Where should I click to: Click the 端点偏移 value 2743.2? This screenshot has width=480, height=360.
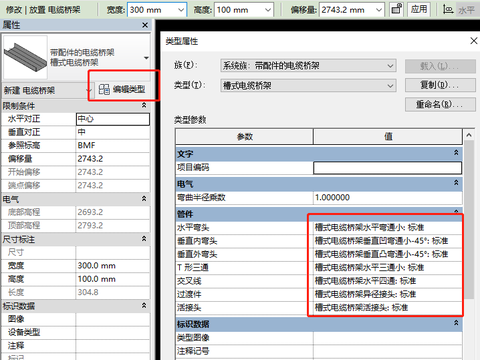pyautogui.click(x=113, y=186)
